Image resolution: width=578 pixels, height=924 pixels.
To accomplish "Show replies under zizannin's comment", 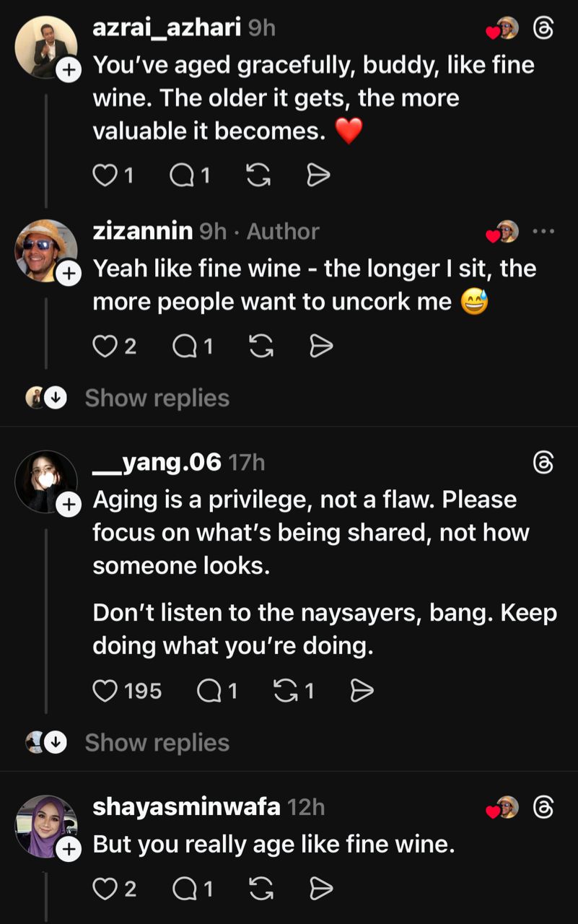I will pos(157,398).
